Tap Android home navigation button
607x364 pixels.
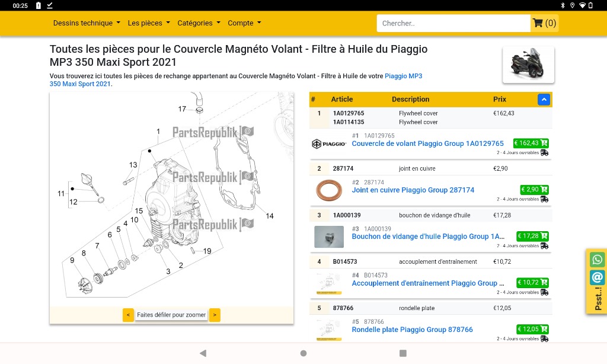pyautogui.click(x=303, y=353)
